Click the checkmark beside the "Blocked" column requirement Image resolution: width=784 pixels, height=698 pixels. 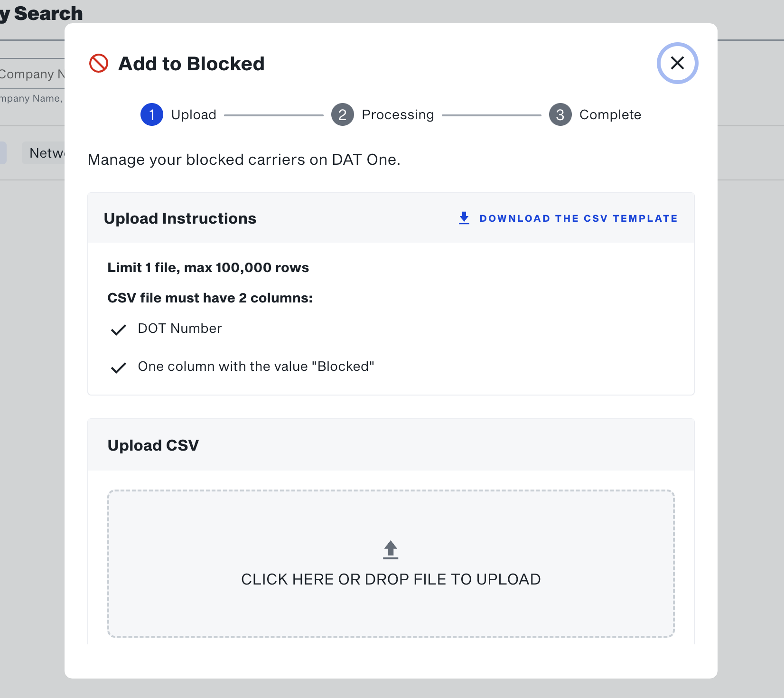[x=118, y=368]
